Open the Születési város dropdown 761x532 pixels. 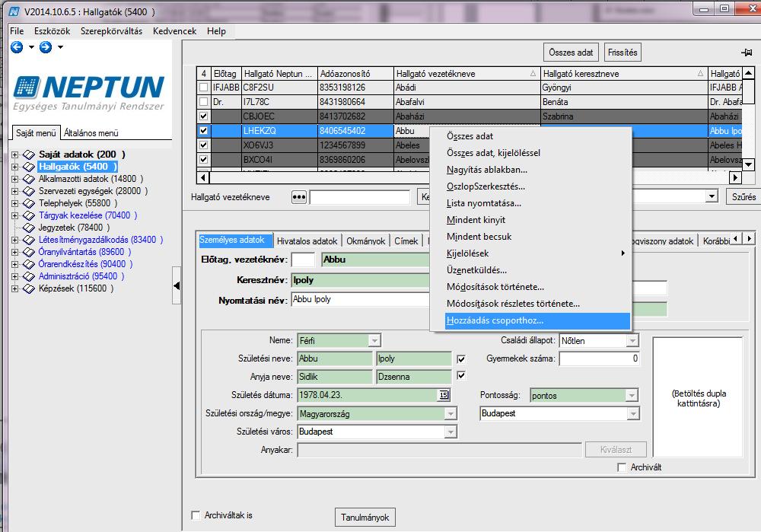(x=451, y=432)
